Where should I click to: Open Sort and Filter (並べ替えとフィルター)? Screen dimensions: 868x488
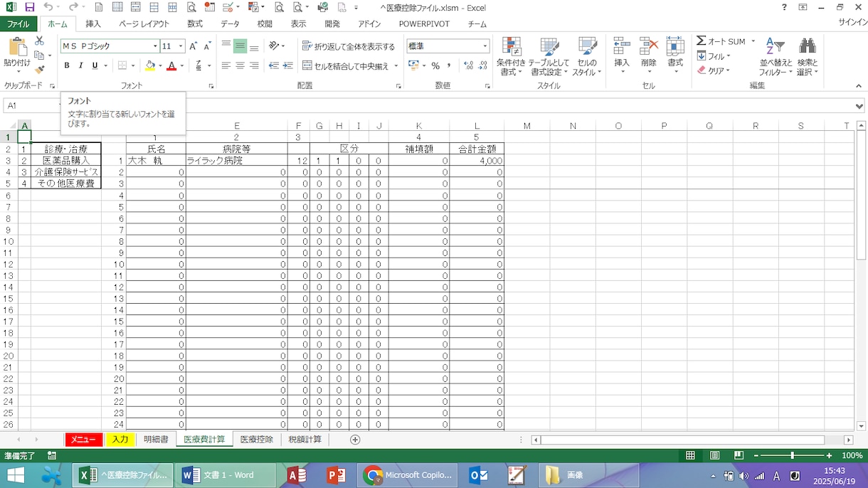tap(776, 56)
